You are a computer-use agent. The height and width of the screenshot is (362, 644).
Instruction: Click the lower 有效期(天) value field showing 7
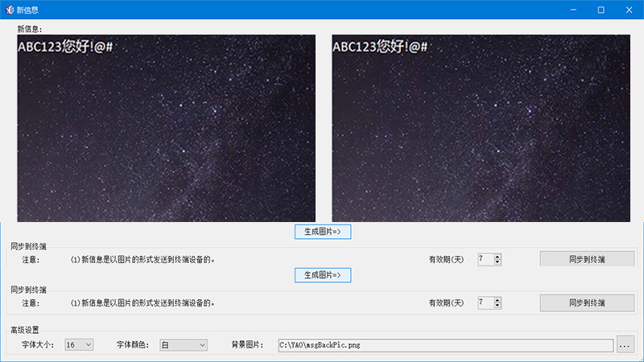point(486,303)
